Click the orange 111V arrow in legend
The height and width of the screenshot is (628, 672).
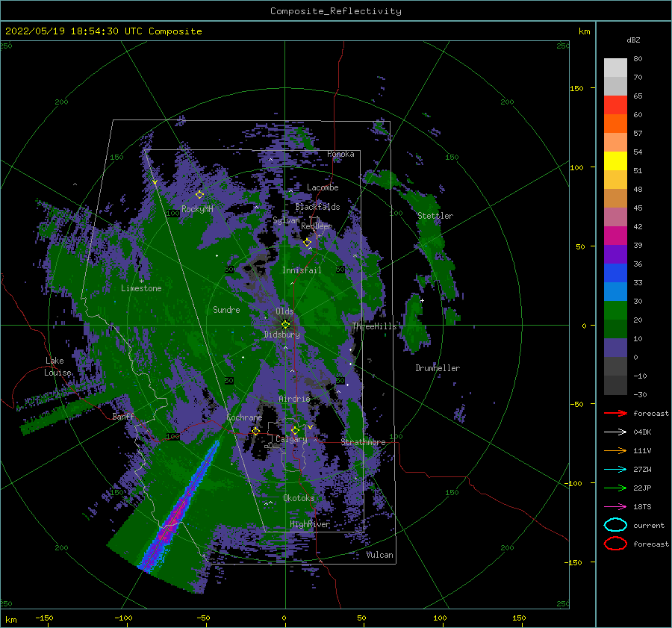pos(615,450)
